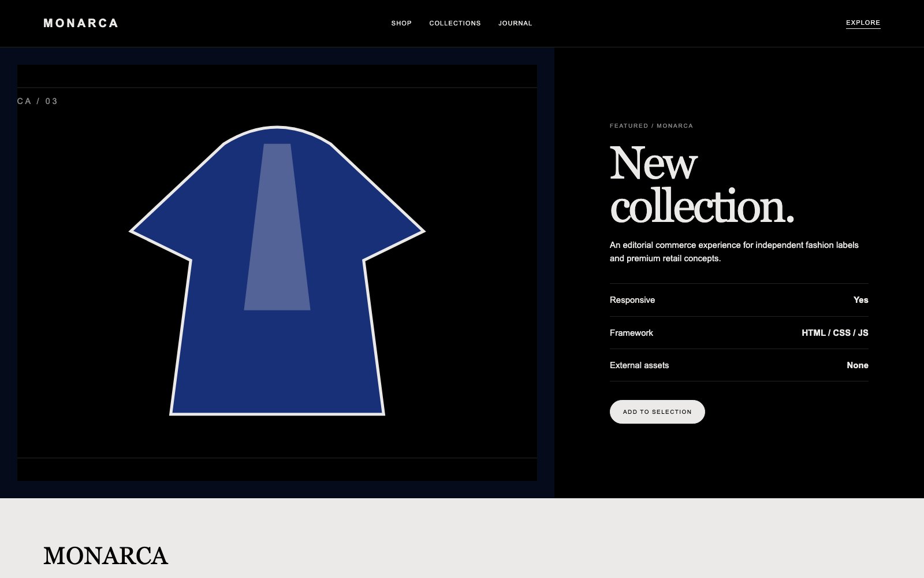Click the large MONARCA footer heading
924x578 pixels.
coord(106,556)
